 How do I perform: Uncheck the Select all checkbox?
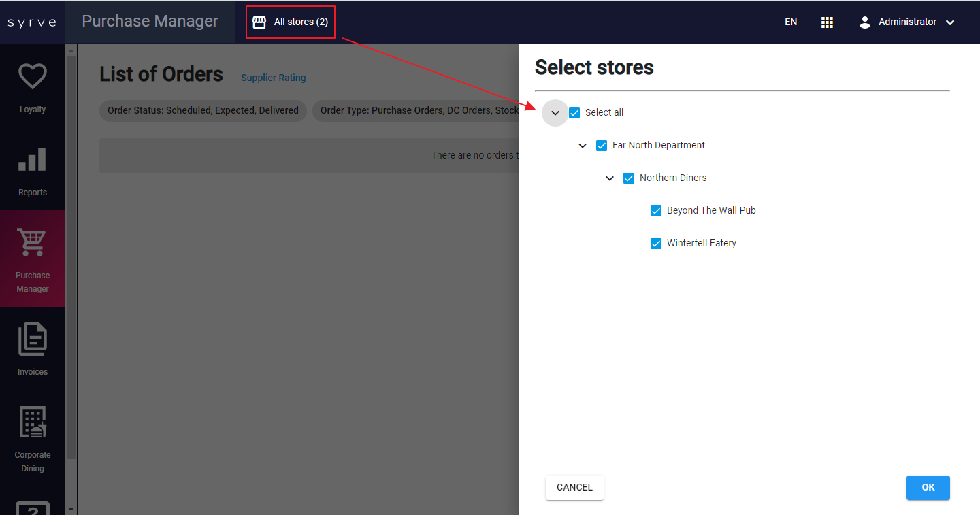pos(574,113)
